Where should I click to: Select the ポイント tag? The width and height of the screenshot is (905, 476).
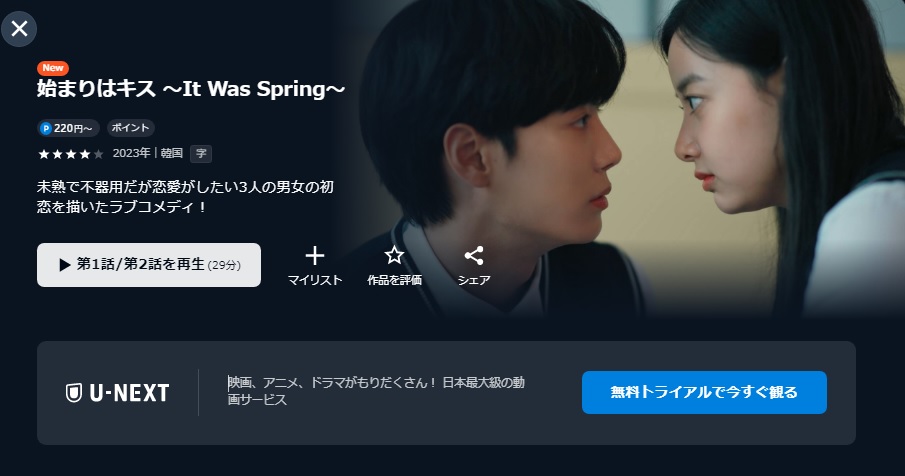(130, 128)
